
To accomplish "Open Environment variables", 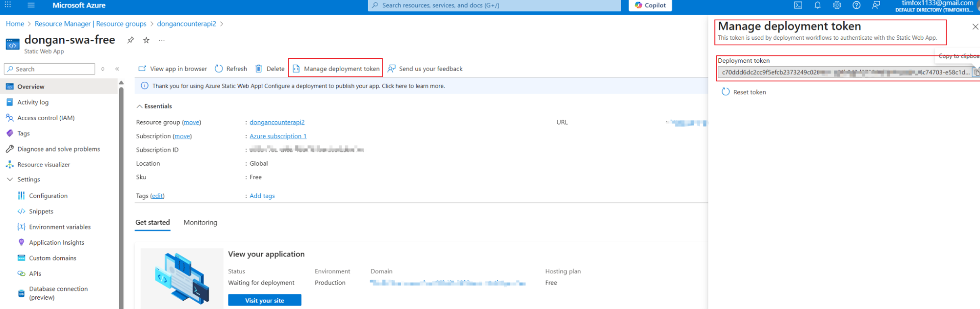I will click(x=59, y=227).
